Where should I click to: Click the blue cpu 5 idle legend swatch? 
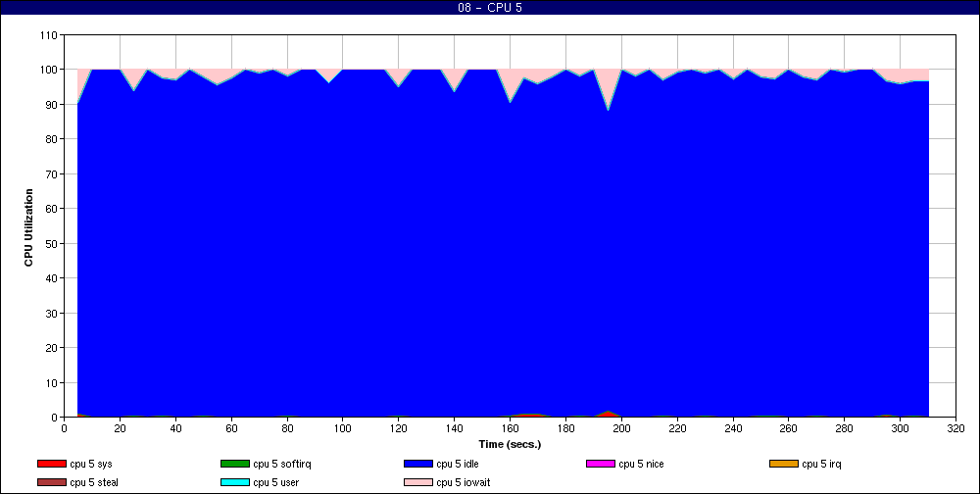tap(418, 464)
